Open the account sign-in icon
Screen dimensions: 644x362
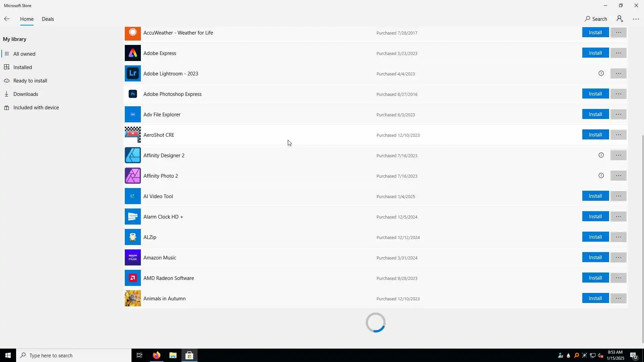(620, 19)
